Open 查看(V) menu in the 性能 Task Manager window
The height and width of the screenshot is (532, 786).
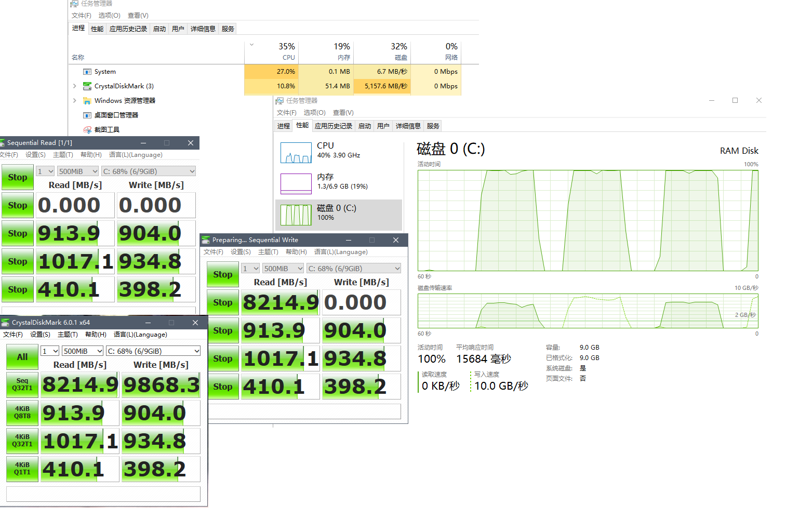[343, 113]
